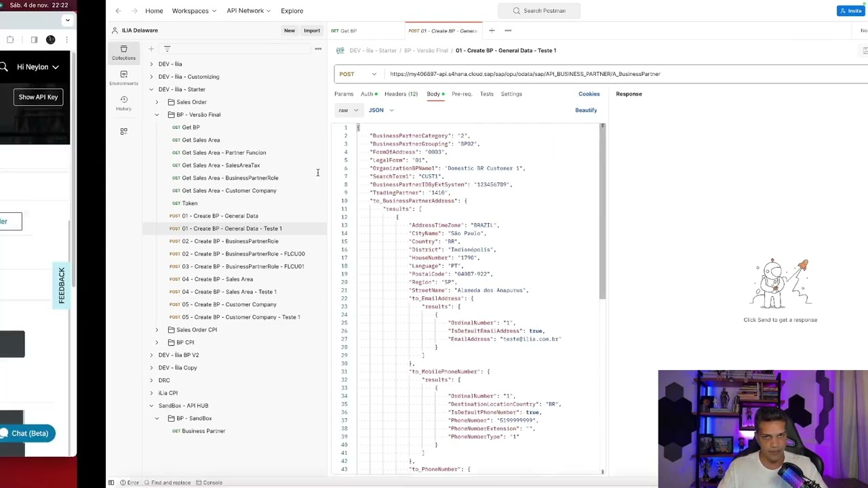The width and height of the screenshot is (868, 488).
Task: Click the request breadcrumb HTTP icon
Action: 340,50
